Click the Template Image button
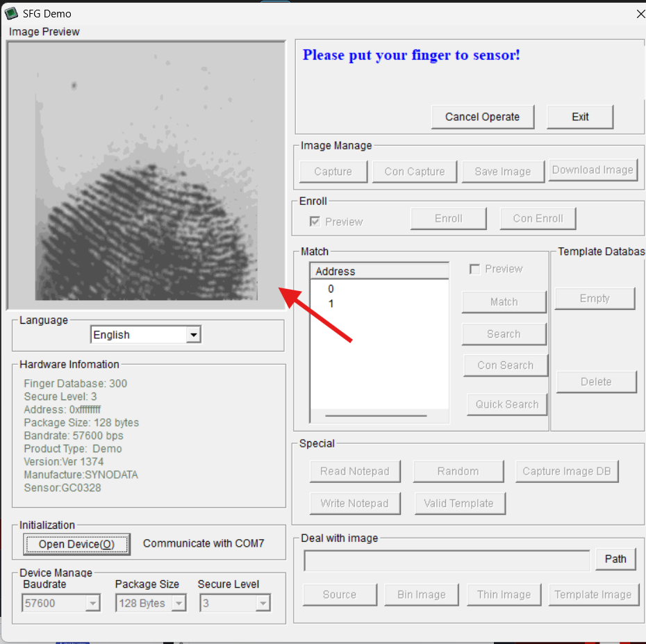This screenshot has height=644, width=646. 593,595
